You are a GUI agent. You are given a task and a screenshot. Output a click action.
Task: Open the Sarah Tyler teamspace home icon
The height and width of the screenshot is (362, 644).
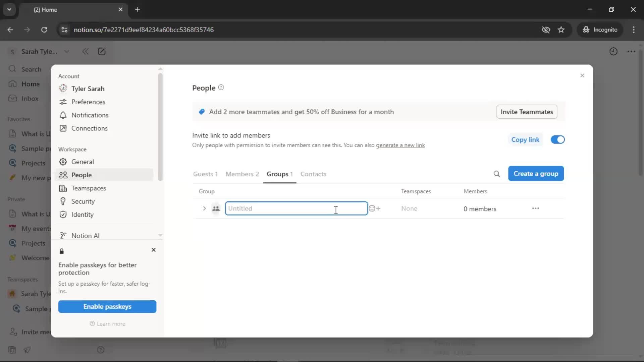[12, 294]
